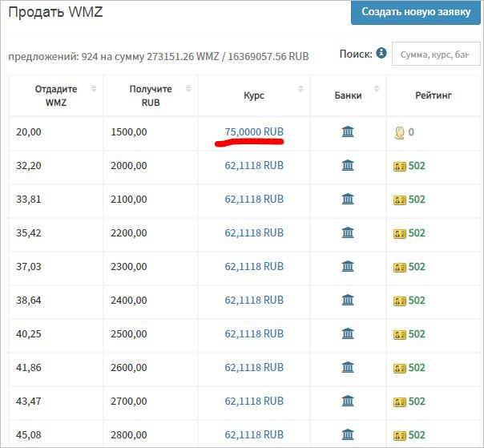Open the rate link in the 45,08 WMZ row
484x448 pixels.
(254, 434)
